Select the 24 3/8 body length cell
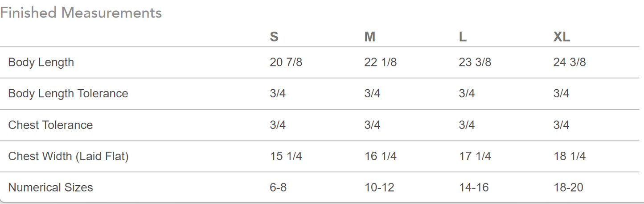644x204 pixels. pos(569,62)
